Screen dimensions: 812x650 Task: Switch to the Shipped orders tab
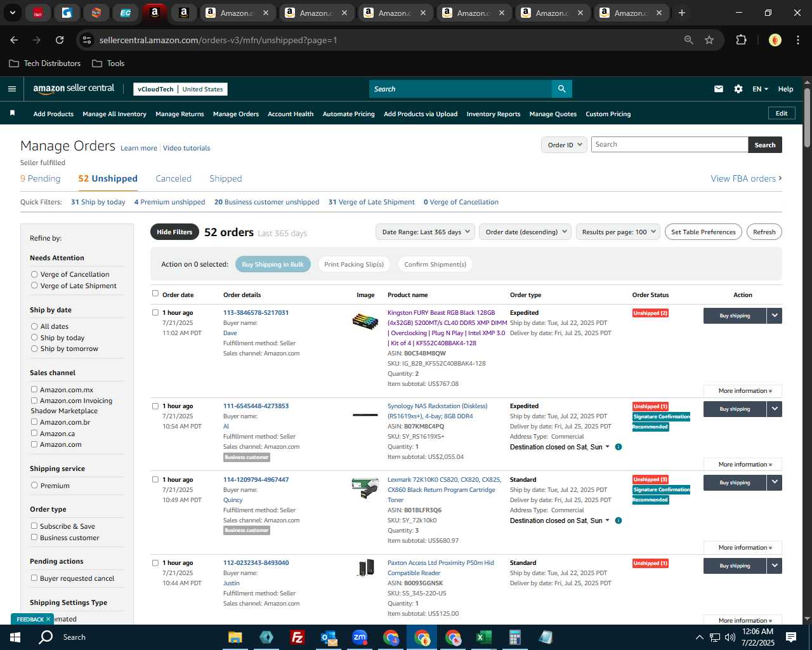(226, 178)
